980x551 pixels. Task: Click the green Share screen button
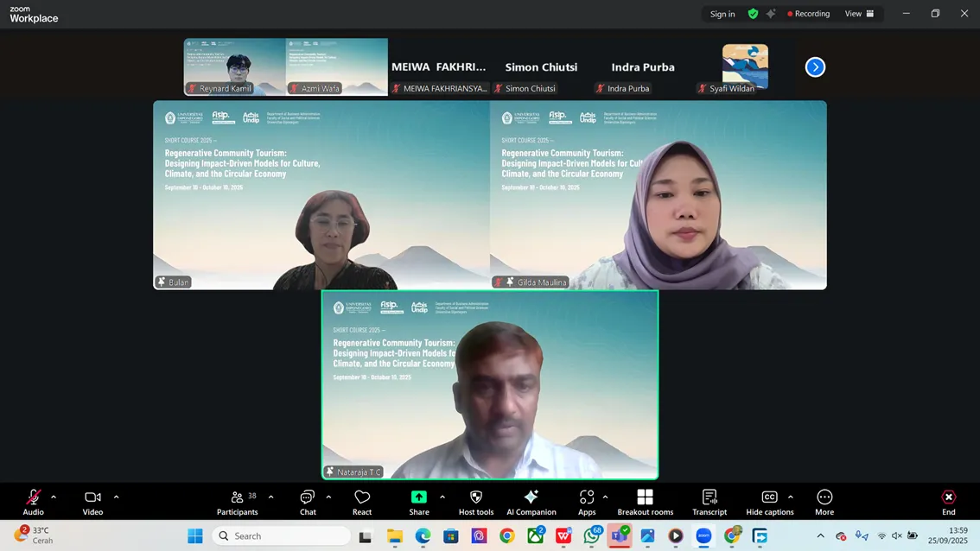pos(419,501)
